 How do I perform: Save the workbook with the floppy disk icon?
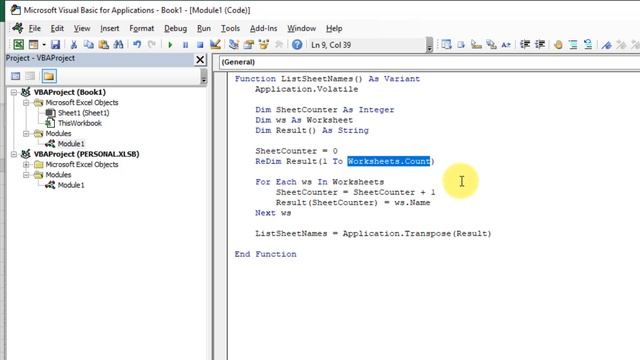[x=56, y=44]
